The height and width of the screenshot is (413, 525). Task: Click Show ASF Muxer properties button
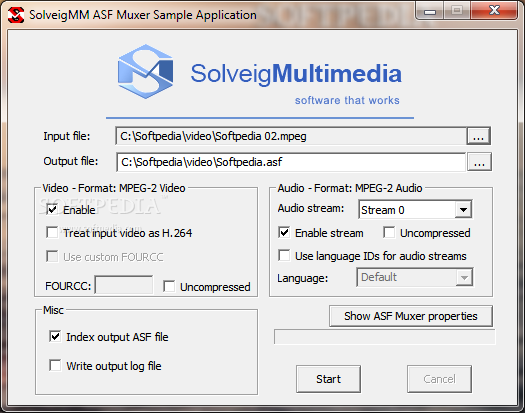pos(411,316)
